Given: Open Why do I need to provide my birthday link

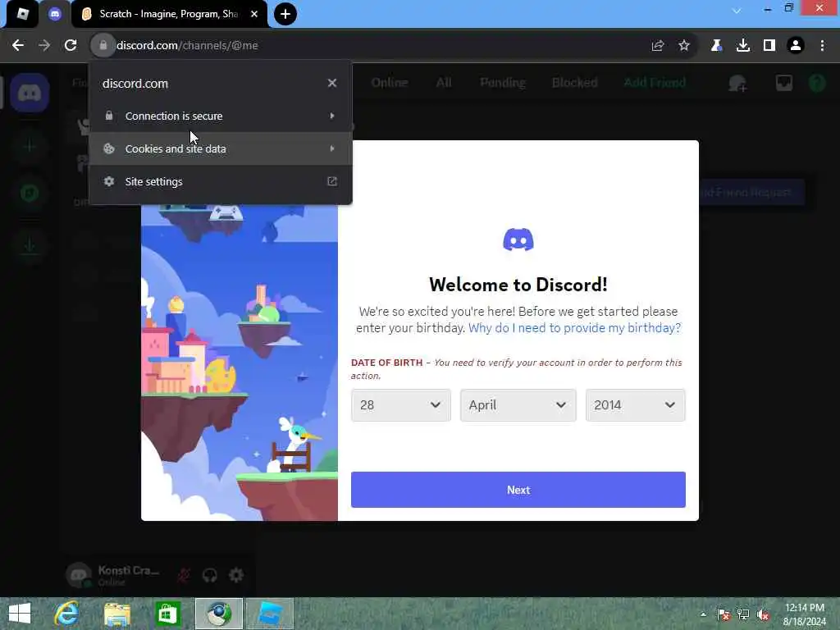Looking at the screenshot, I should point(574,328).
